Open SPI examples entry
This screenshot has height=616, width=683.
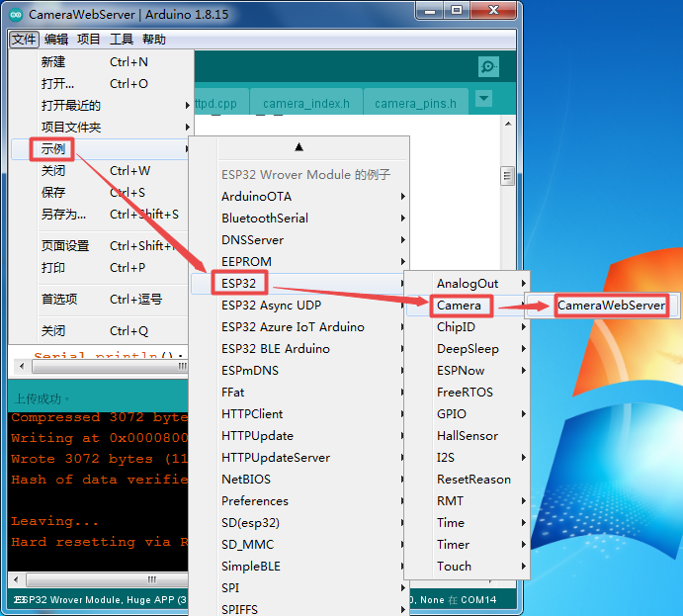[299, 588]
